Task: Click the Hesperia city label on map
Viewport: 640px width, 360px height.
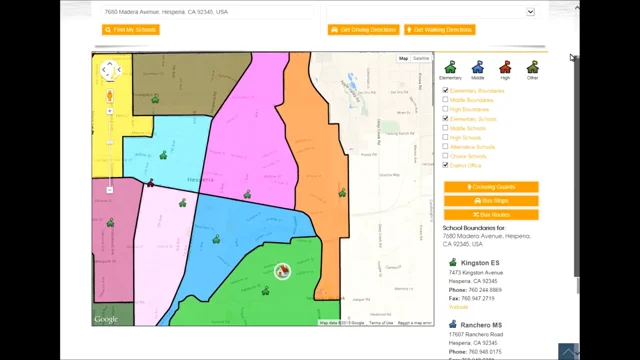Action: pos(200,180)
